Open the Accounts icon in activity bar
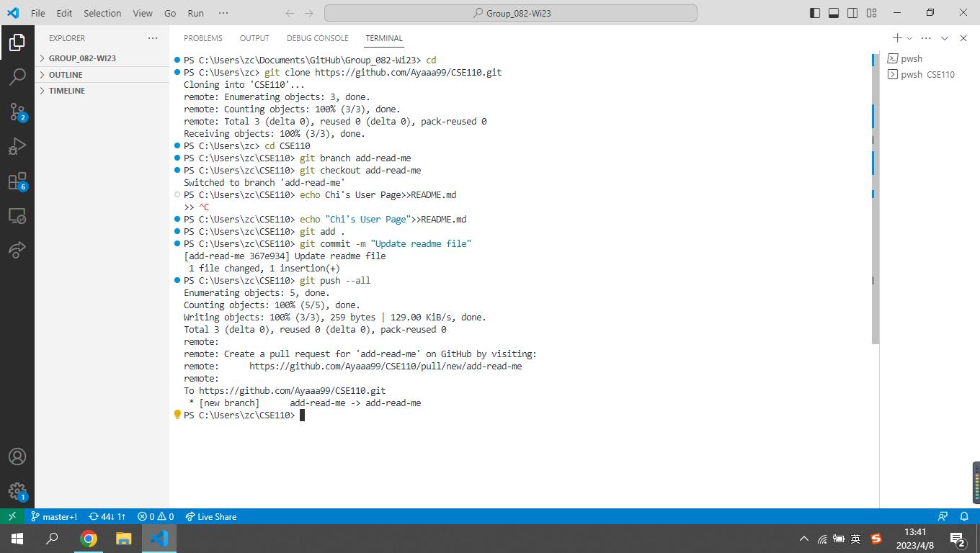The width and height of the screenshot is (980, 553). (x=17, y=457)
